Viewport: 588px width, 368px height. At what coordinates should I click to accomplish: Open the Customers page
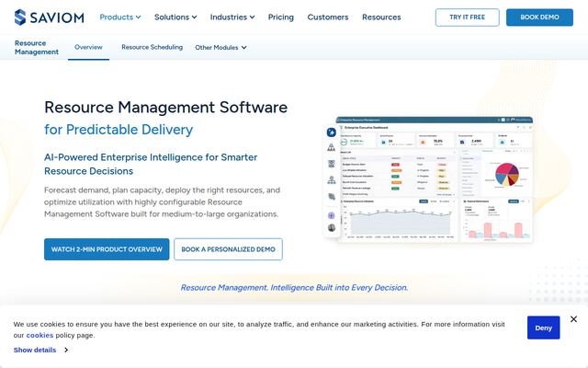328,17
